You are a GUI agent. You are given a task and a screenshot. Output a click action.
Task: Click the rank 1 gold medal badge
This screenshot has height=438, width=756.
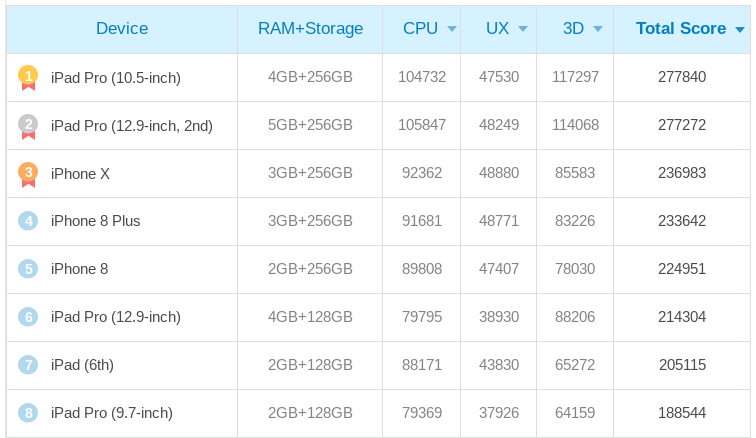28,78
